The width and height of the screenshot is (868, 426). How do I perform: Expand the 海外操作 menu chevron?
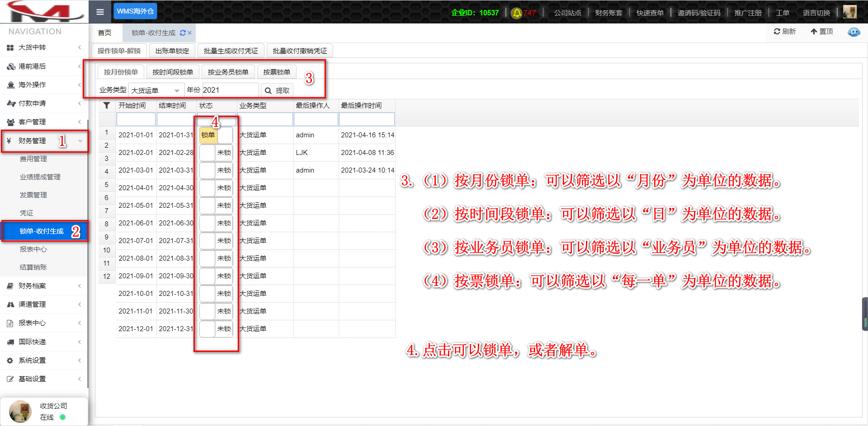pos(80,85)
